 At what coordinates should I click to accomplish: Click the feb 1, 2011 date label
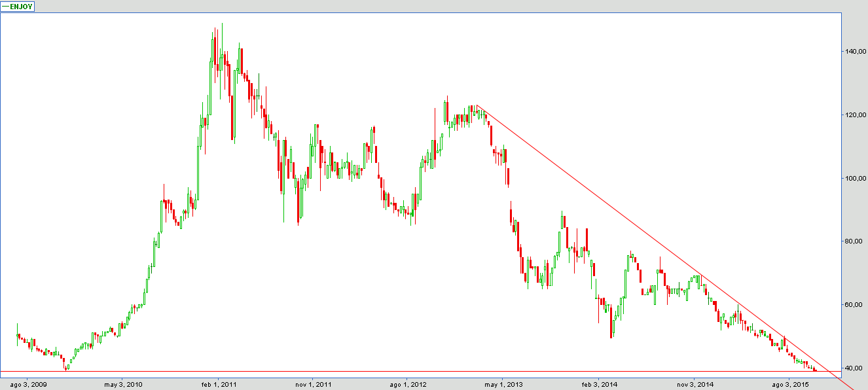219,384
